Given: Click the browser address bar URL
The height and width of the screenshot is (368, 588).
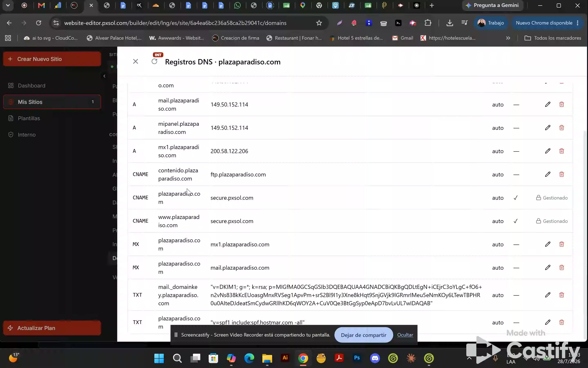Looking at the screenshot, I should point(175,23).
